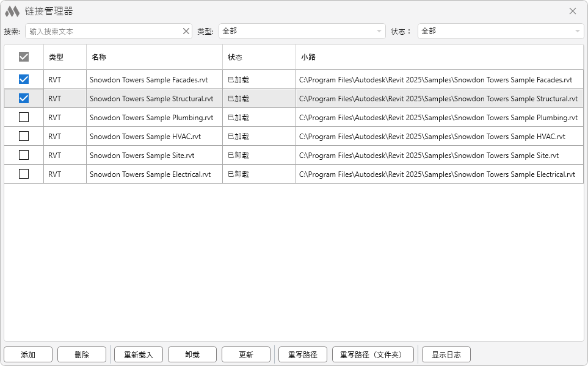Click the app logo in title bar
Screen dimensions: 588x366
(12, 11)
